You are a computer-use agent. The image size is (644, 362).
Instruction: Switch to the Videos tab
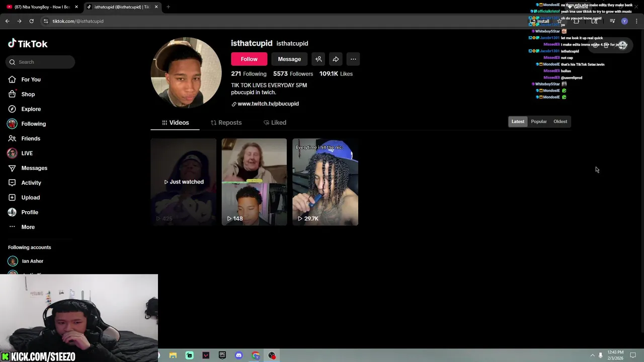pyautogui.click(x=175, y=122)
